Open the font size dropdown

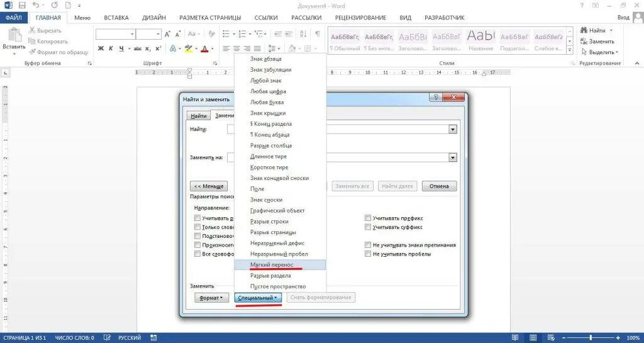[x=158, y=34]
